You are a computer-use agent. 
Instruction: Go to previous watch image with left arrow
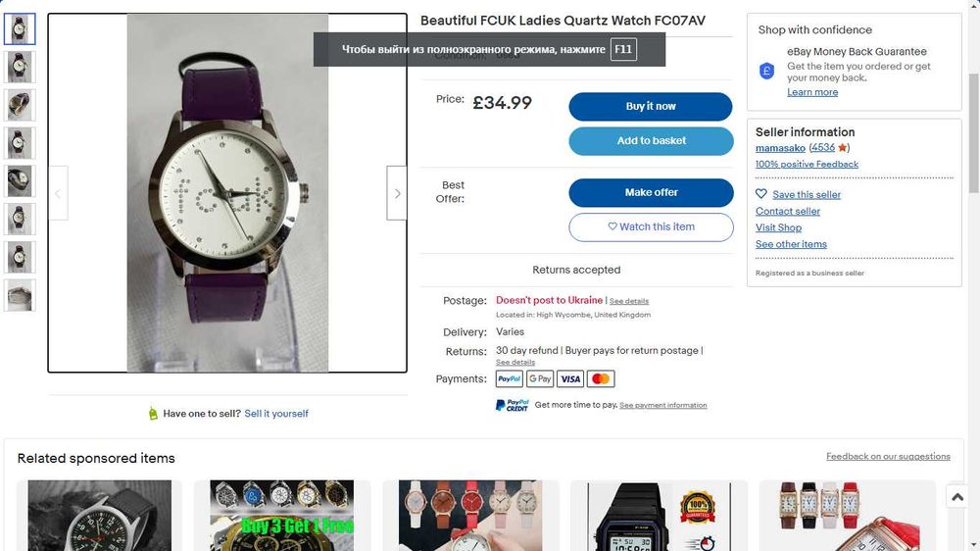coord(58,193)
